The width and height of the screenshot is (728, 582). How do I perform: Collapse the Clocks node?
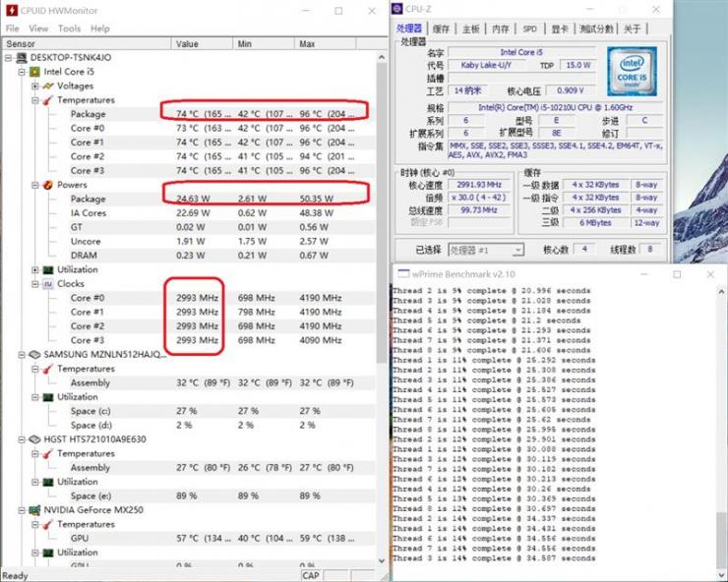pos(35,284)
